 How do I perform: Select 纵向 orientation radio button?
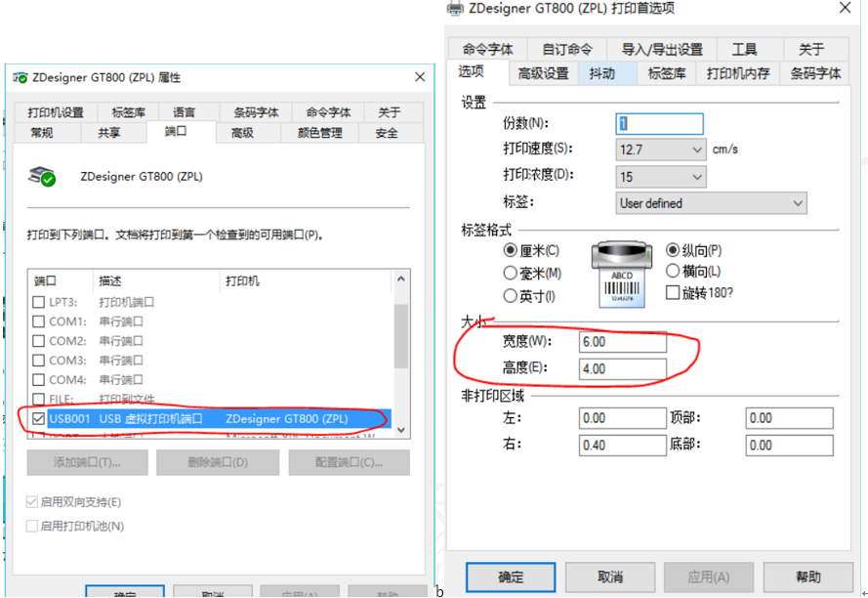(673, 250)
